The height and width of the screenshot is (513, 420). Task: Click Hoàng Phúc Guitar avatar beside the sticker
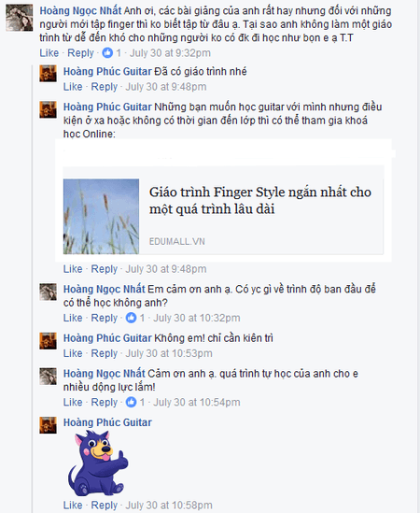[48, 425]
